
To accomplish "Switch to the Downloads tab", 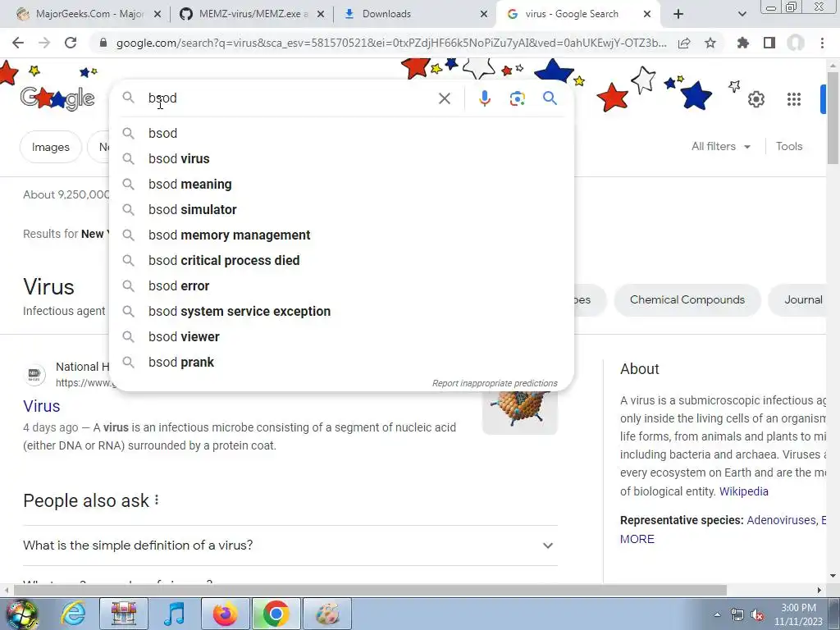I will 415,14.
